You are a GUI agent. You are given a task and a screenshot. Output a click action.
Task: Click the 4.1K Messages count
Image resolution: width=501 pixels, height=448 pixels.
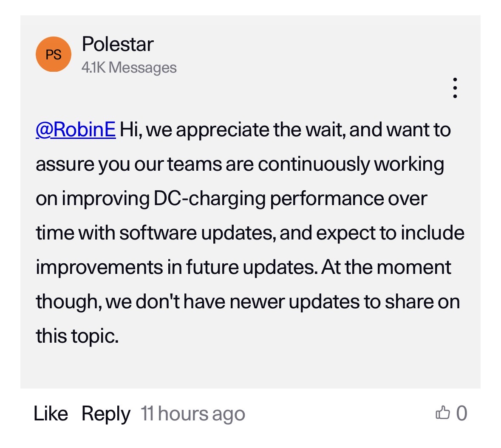coord(129,68)
